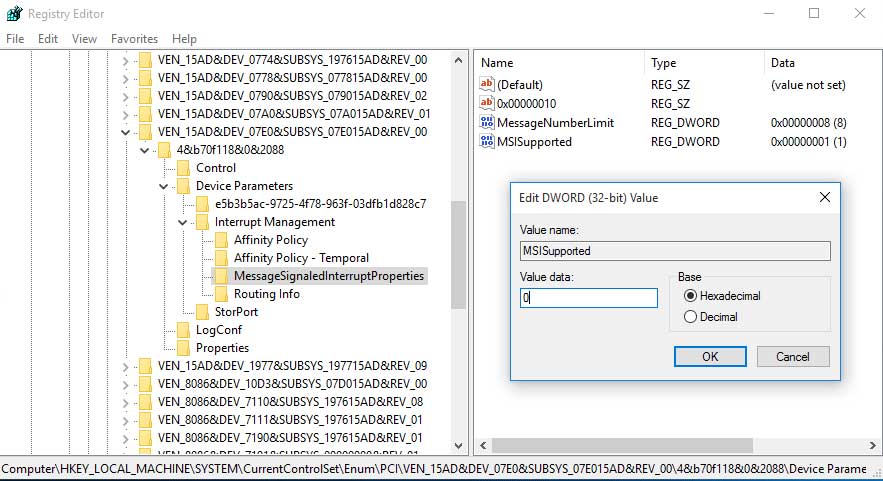
Task: Select the MessageNumberLimit value name
Action: pyautogui.click(x=555, y=123)
